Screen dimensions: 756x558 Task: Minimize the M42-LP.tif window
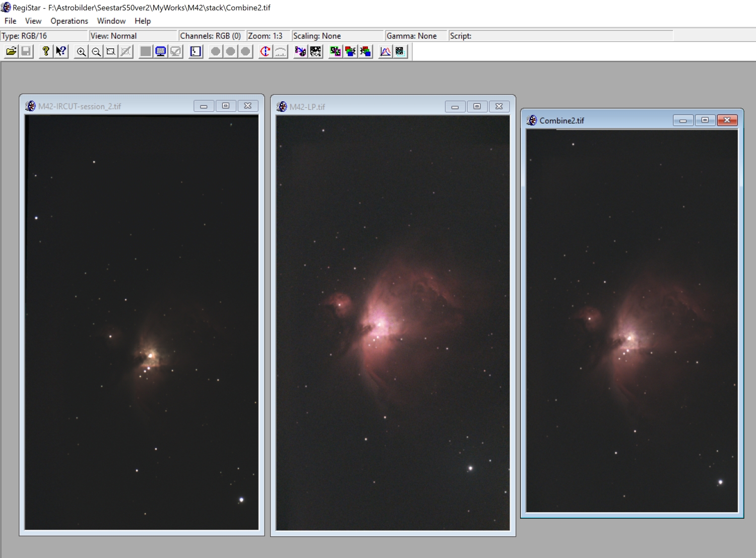click(455, 106)
